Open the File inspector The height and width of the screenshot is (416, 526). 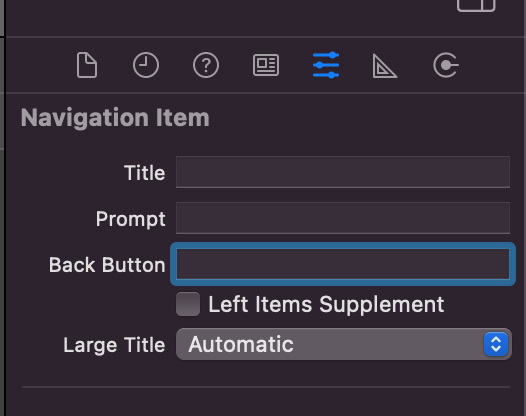point(87,65)
